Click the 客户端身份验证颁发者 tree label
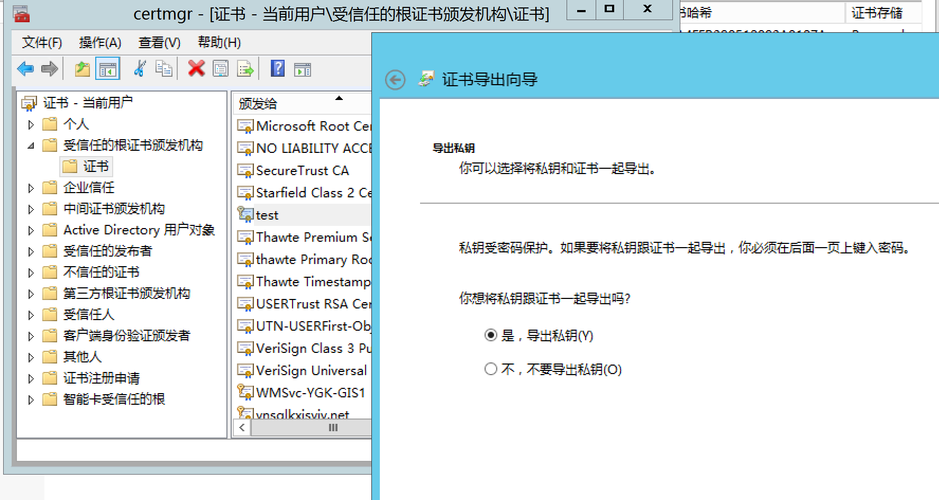Screen dimensions: 939x500 point(126,335)
